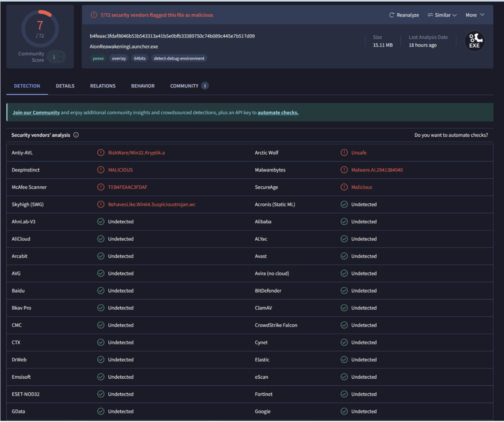Click the checkmark icon for DrWeb
Image resolution: width=504 pixels, height=422 pixels.
tap(101, 360)
